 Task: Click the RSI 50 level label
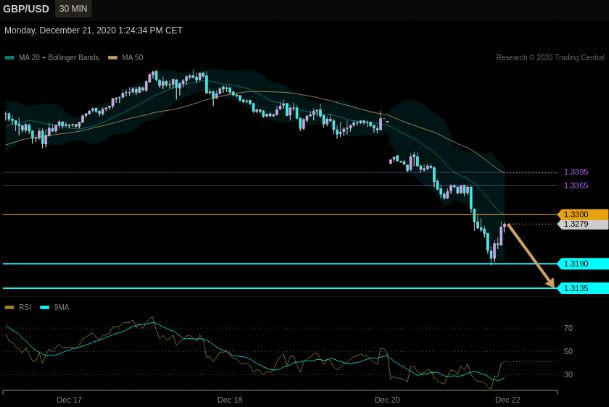568,351
